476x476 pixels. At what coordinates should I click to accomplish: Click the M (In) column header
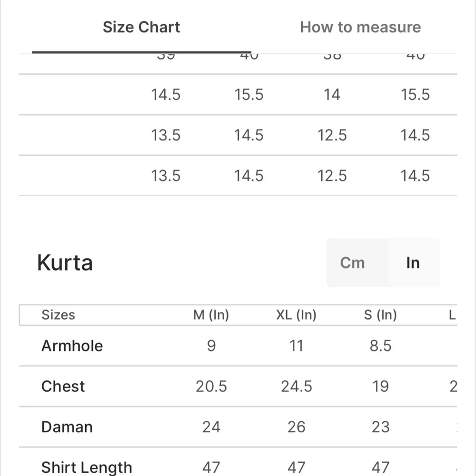[x=211, y=315]
